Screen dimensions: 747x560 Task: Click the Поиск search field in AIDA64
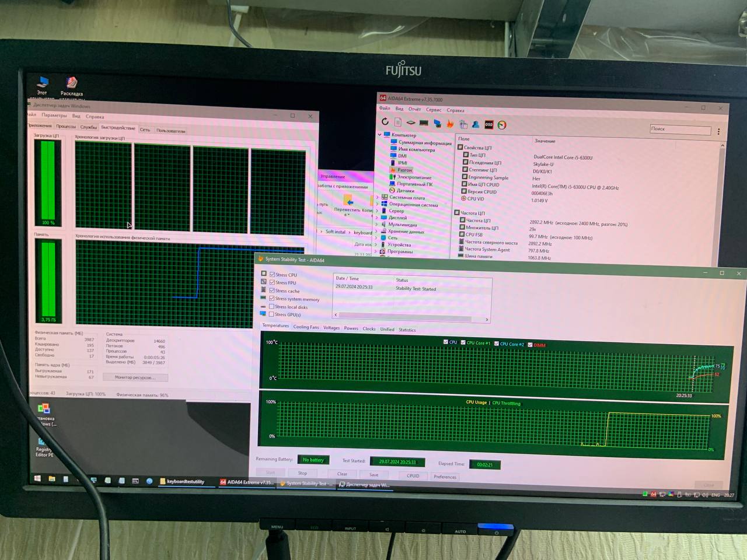(x=680, y=129)
